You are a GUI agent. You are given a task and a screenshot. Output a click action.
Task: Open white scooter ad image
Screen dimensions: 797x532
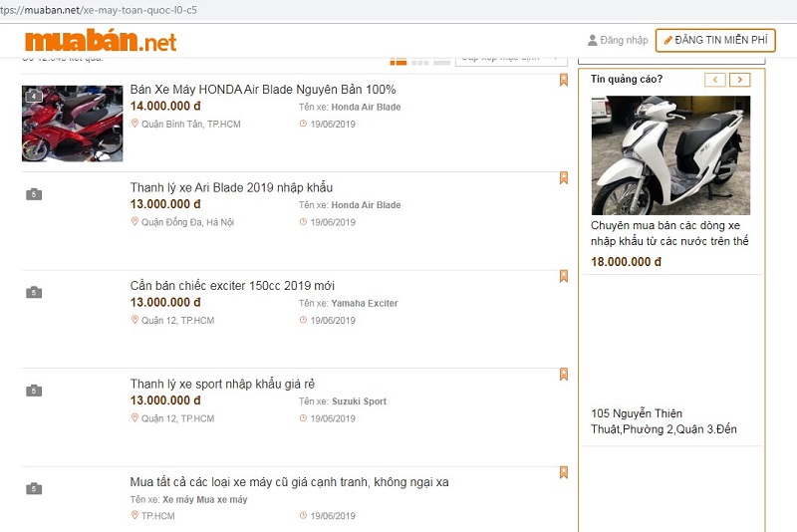pyautogui.click(x=670, y=155)
